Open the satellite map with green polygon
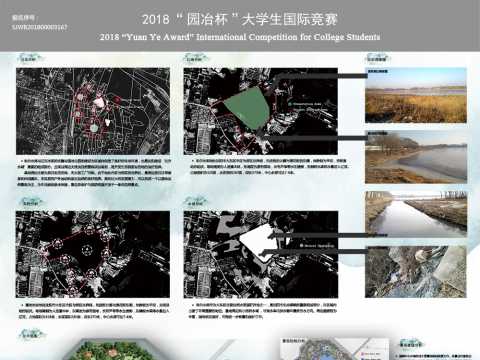 tap(261, 111)
